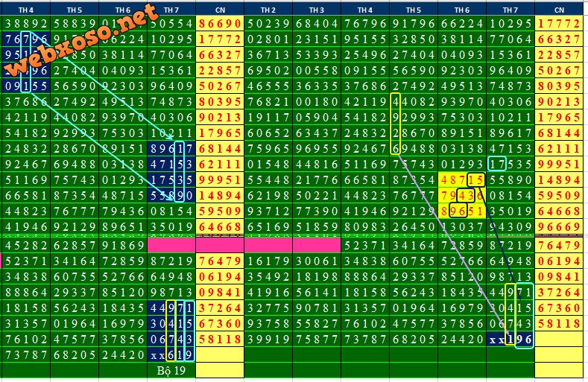Select number 18198

point(317,277)
